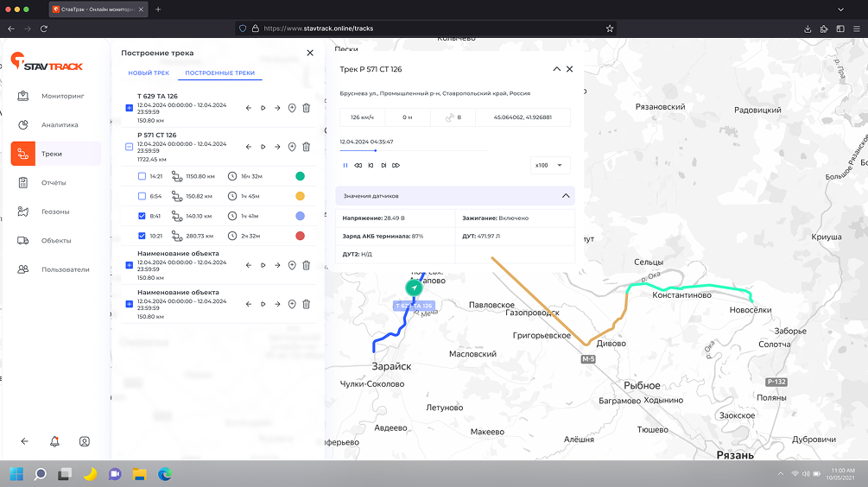Open user profile icon in sidebar
This screenshot has width=868, height=487.
85,441
